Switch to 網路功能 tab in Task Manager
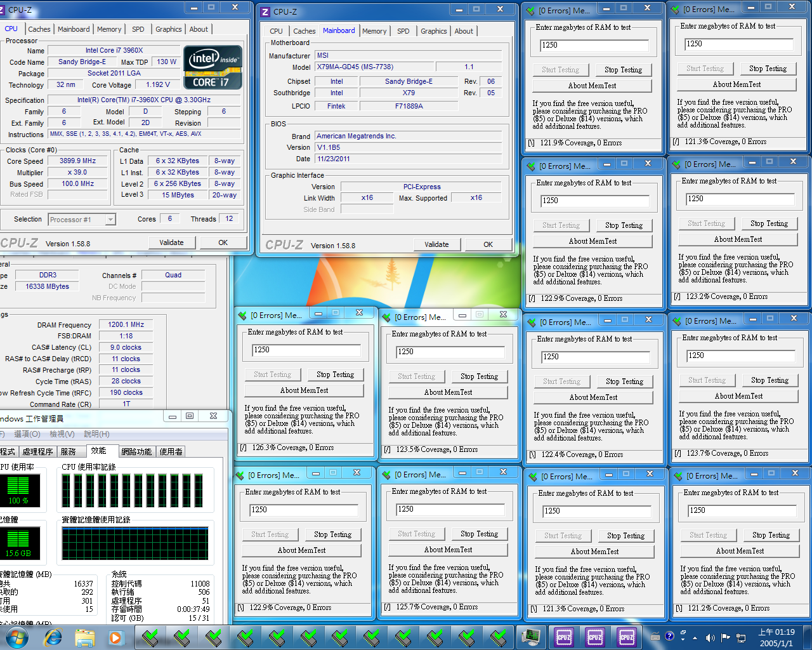Screen dimensions: 812x650 (x=136, y=451)
